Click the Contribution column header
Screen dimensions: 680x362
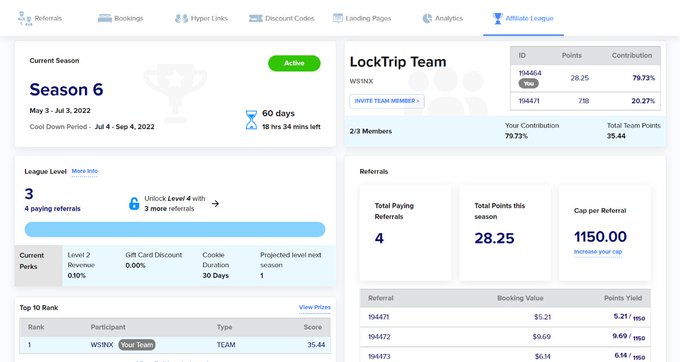click(x=632, y=55)
